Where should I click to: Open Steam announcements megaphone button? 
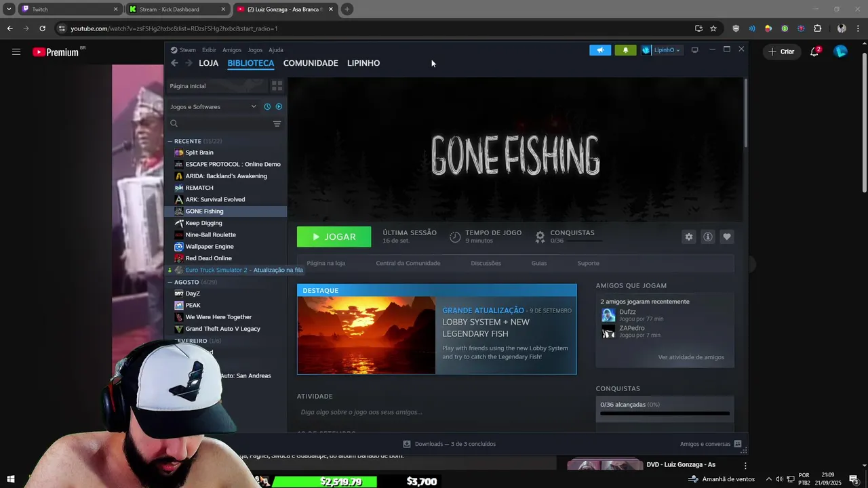tap(600, 50)
